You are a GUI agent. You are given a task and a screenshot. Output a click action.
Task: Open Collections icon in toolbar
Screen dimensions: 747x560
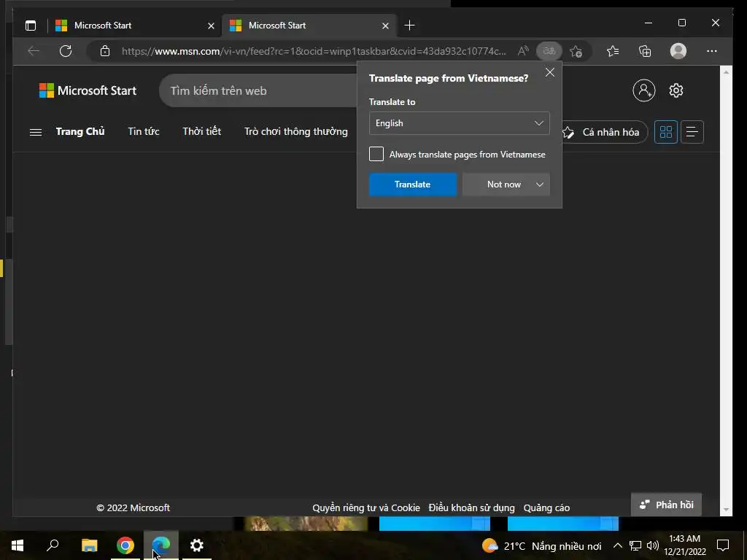(645, 51)
